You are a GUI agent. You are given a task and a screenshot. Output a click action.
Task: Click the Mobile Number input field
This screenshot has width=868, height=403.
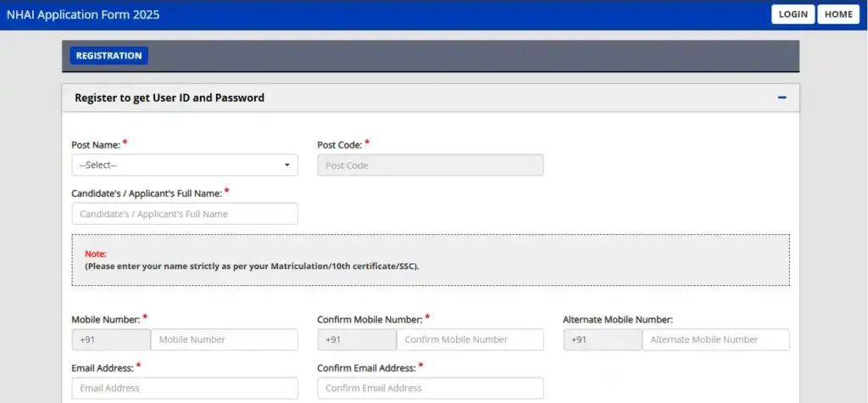(224, 339)
